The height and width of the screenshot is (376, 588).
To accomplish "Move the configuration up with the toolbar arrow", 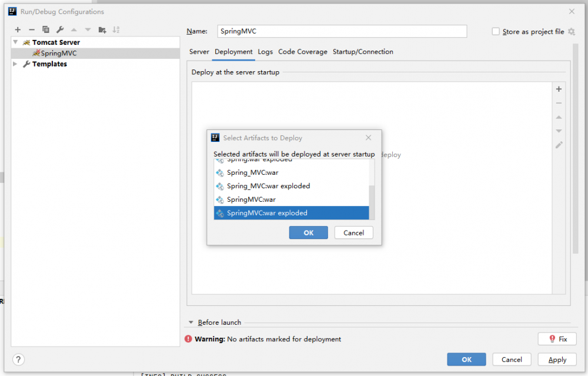I will (x=74, y=29).
